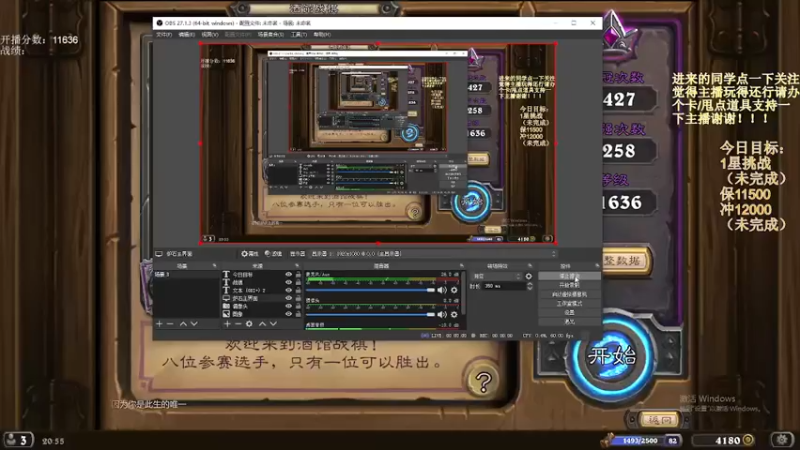Click 启动虚拟摄像机 button in Controls

point(569,294)
